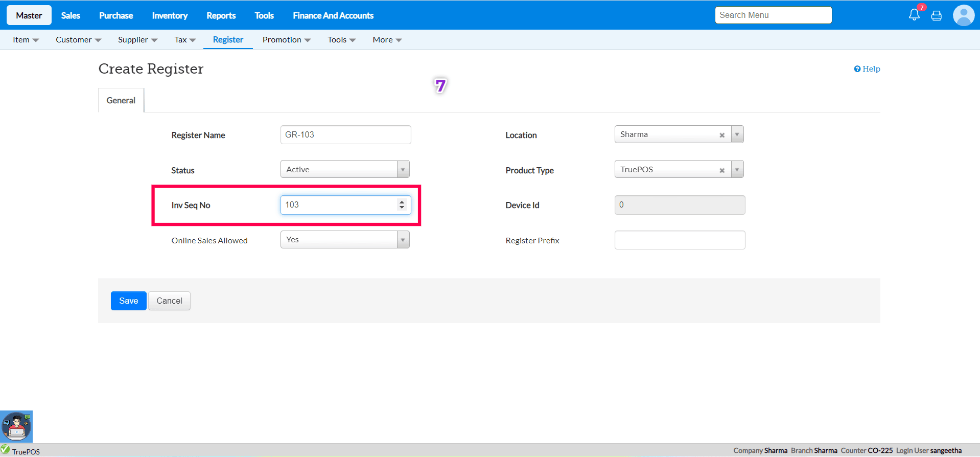980x457 pixels.
Task: Expand the Promotion submenu
Action: (x=286, y=40)
